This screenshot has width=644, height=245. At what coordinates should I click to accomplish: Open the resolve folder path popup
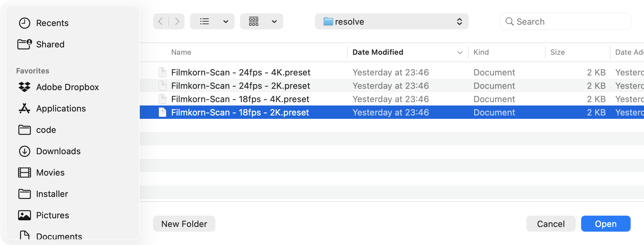(392, 22)
